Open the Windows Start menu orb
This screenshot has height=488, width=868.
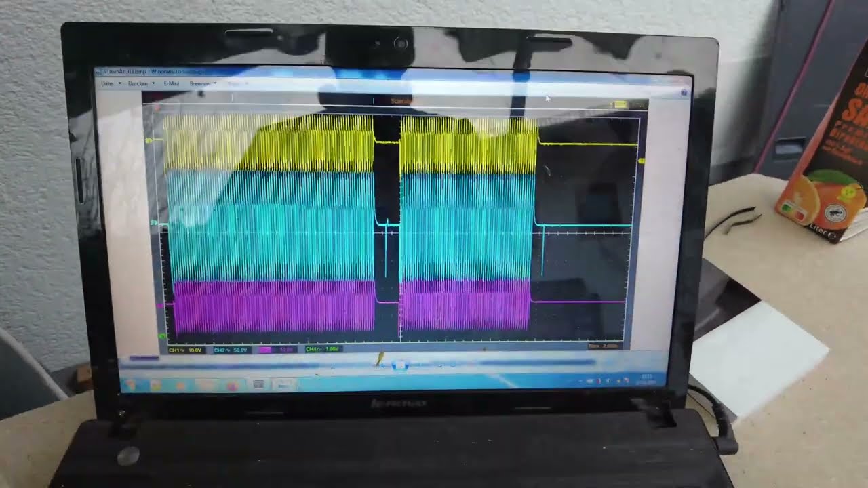click(130, 384)
